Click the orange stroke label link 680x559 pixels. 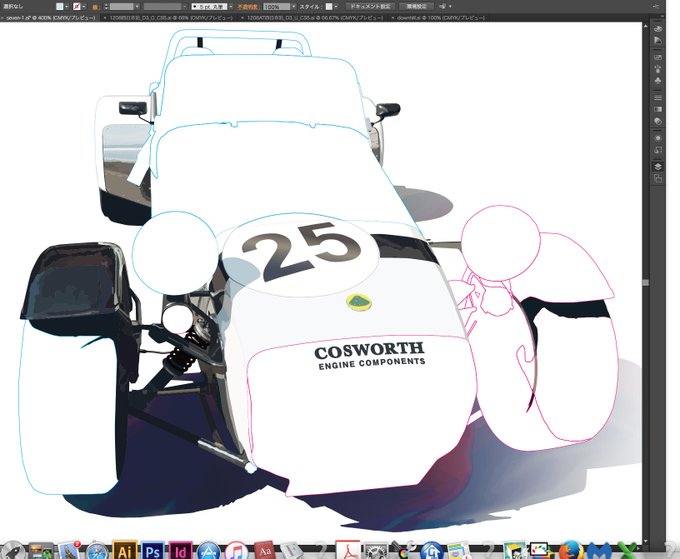[x=96, y=7]
